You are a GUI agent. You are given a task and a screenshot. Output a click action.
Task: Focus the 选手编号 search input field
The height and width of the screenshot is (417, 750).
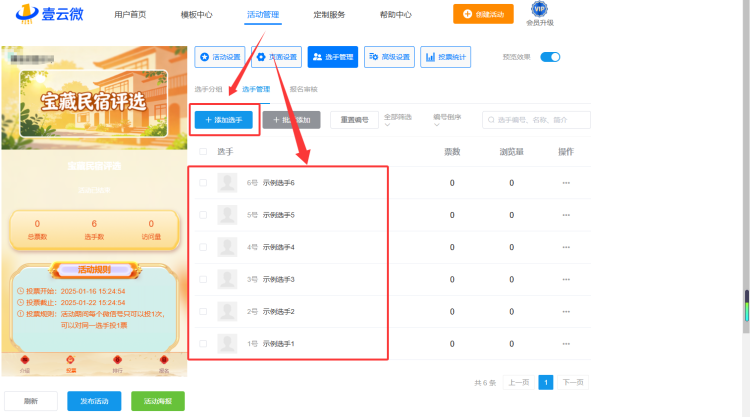pos(536,120)
